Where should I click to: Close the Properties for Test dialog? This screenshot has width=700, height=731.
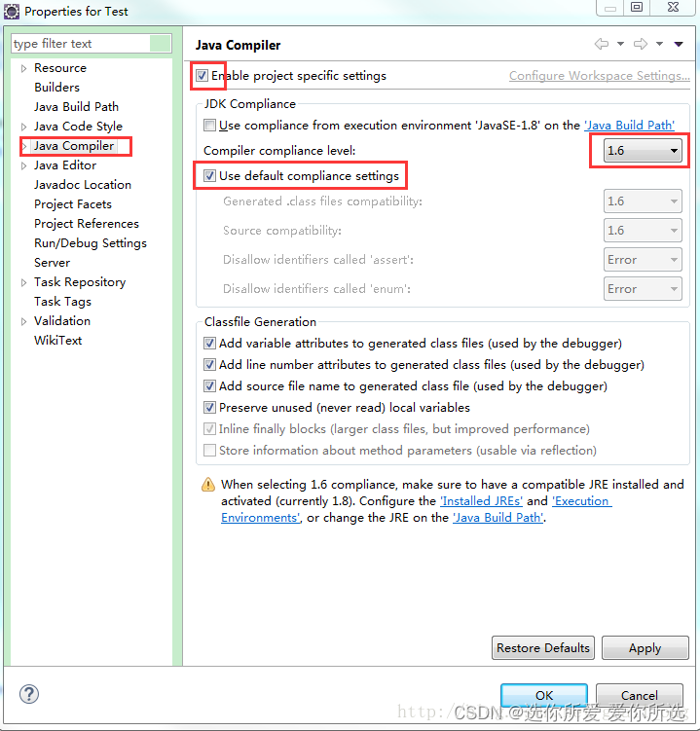(673, 7)
